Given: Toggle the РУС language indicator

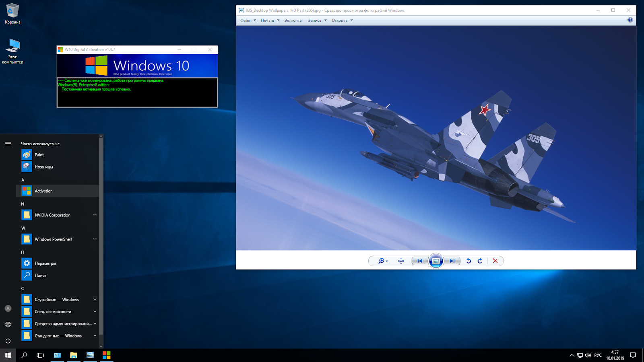Looking at the screenshot, I should (597, 355).
